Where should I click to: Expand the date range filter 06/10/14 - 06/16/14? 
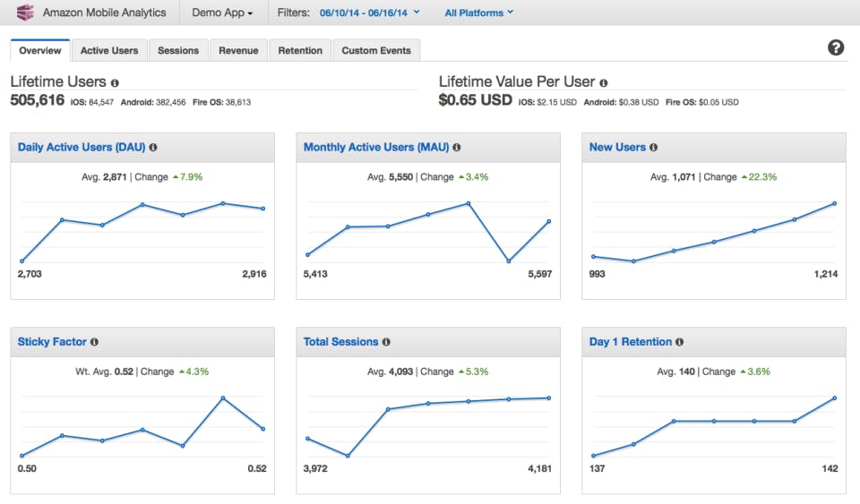tap(369, 13)
